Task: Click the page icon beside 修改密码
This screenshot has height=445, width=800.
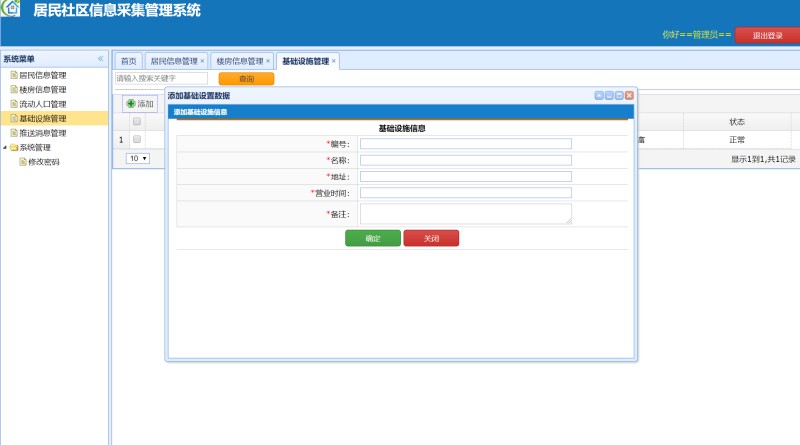Action: 23,162
